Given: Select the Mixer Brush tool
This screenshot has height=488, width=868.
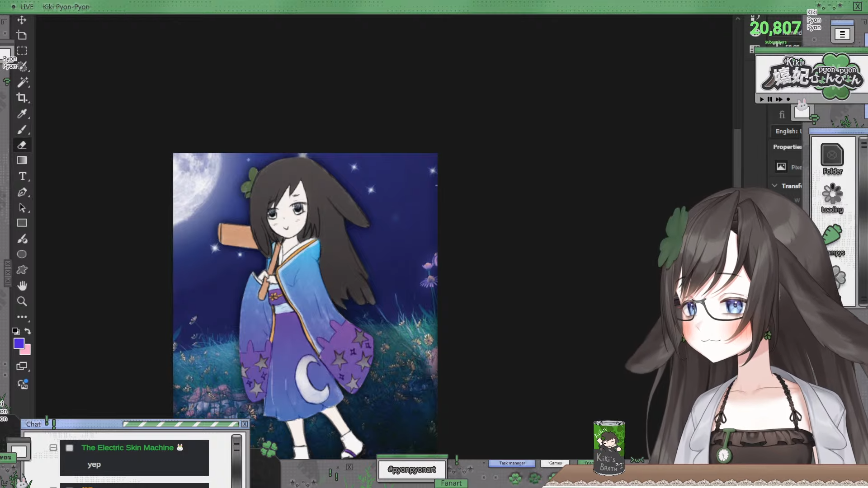Looking at the screenshot, I should (x=22, y=239).
